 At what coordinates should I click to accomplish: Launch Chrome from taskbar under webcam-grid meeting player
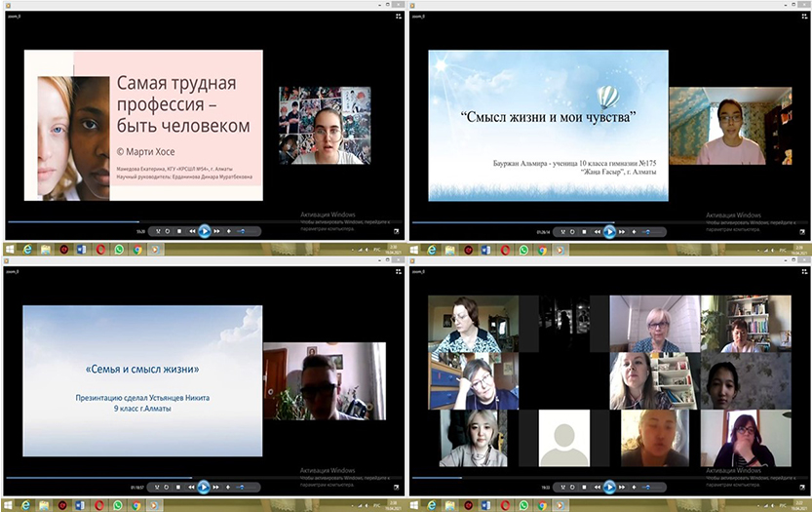point(541,504)
